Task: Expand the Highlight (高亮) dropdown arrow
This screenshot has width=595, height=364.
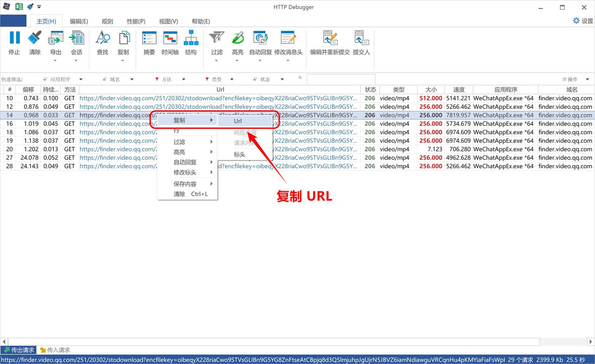Action: 237,61
